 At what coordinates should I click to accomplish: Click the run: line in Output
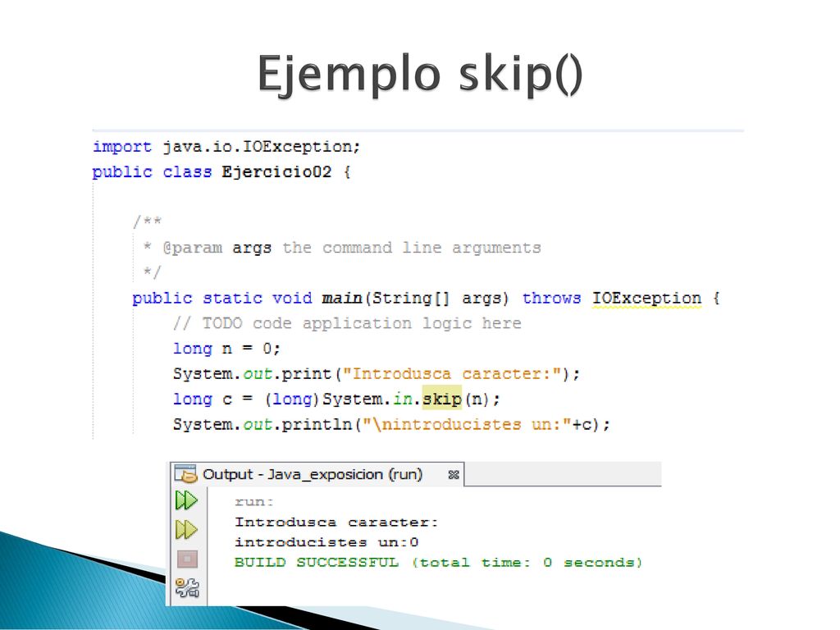coord(254,502)
